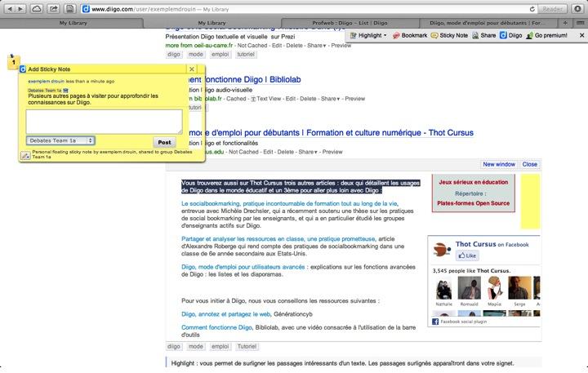This screenshot has height=373, width=588.
Task: Click Romuald's profile photo in Facebook widget
Action: coord(469,288)
